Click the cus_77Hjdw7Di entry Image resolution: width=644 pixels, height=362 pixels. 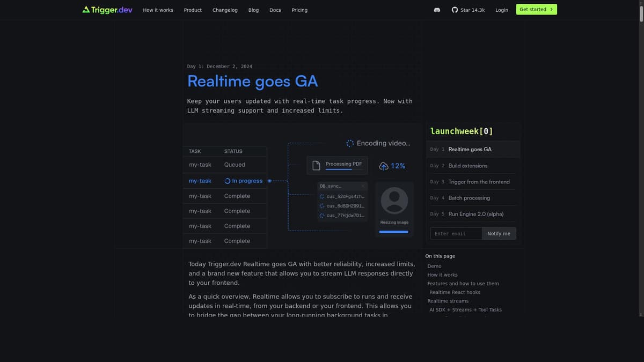[x=346, y=216]
